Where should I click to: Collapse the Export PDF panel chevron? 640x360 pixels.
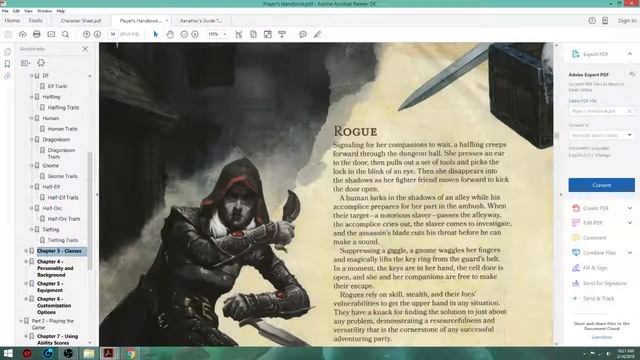tap(630, 54)
